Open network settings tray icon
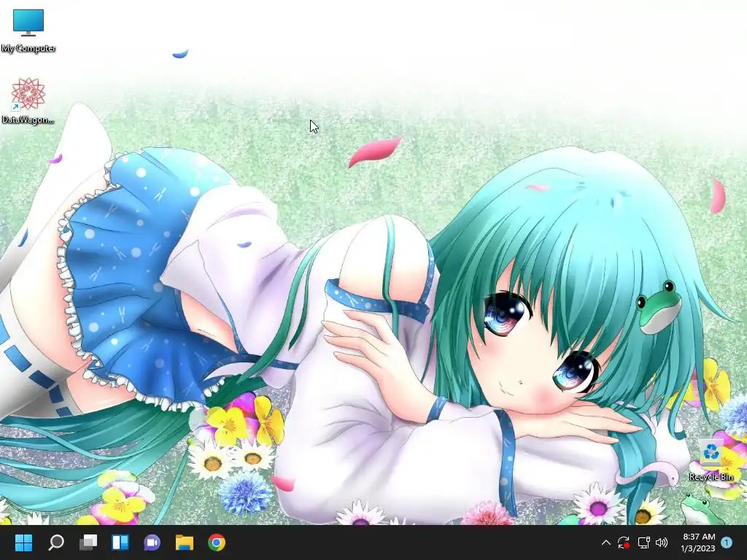This screenshot has height=560, width=747. 643,542
